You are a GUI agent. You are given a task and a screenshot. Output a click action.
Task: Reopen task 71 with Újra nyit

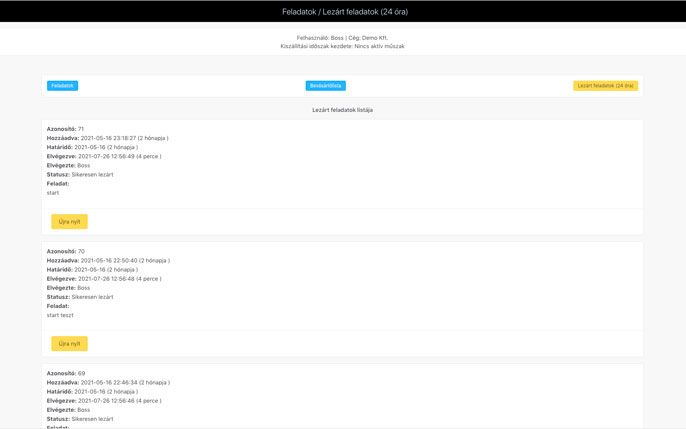pos(69,221)
